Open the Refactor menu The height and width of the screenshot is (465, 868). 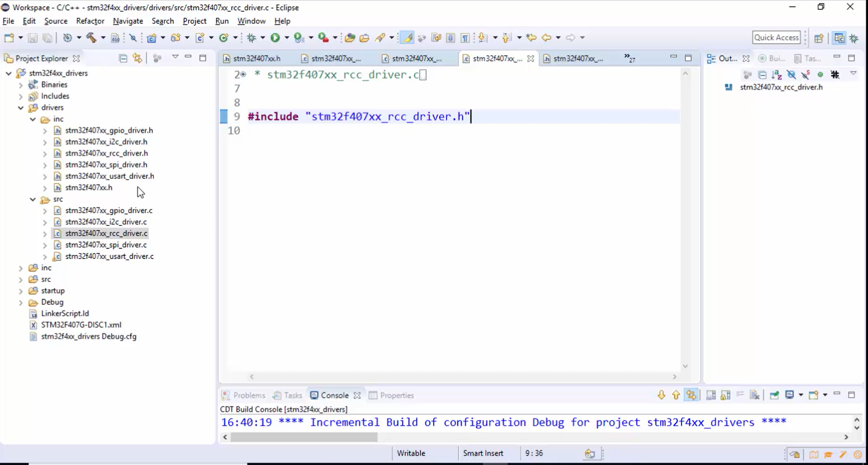[90, 21]
